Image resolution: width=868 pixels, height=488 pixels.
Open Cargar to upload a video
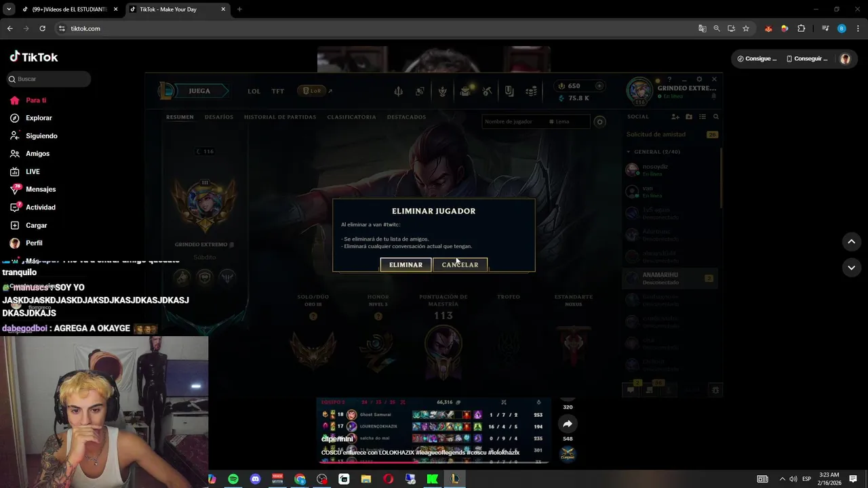[29, 225]
